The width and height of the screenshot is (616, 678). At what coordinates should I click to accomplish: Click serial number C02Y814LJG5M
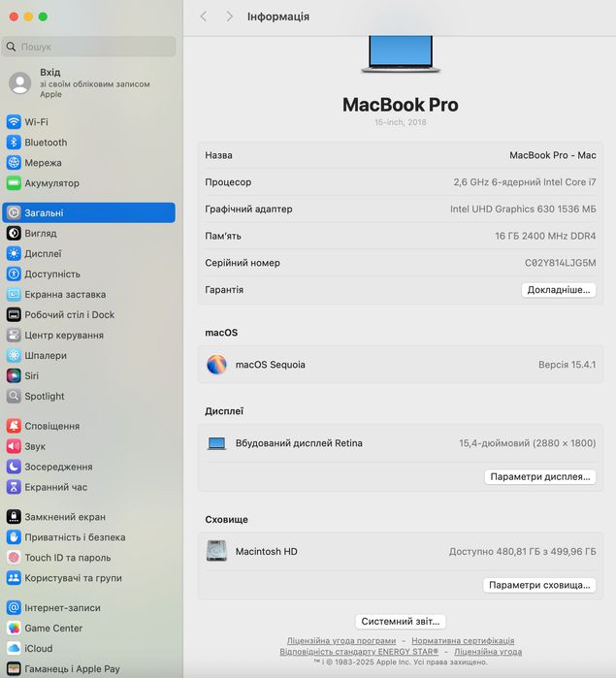[560, 263]
